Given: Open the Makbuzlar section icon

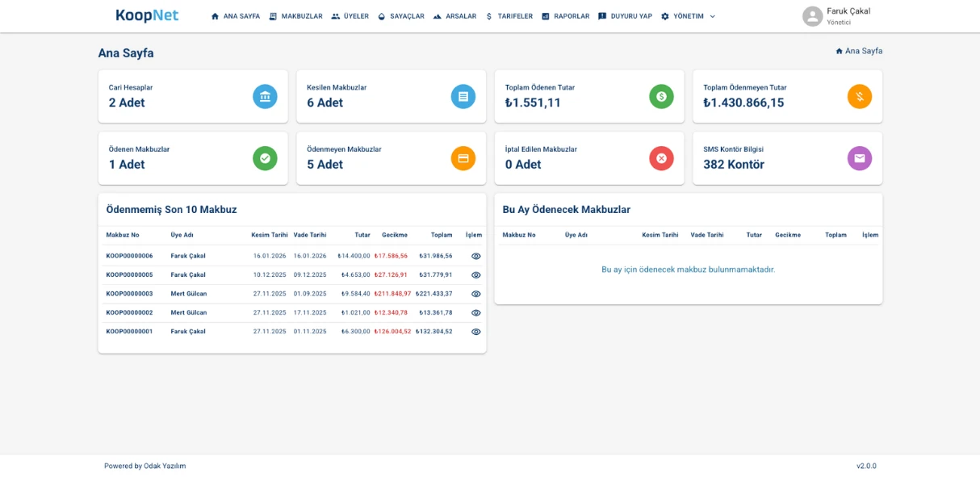Looking at the screenshot, I should click(271, 15).
